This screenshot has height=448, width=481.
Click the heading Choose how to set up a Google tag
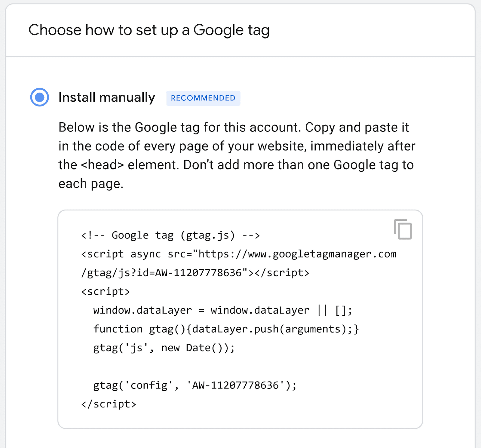[x=149, y=30]
